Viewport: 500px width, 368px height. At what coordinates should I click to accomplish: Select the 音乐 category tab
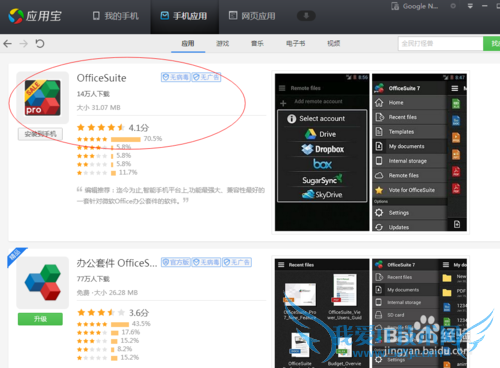pos(257,44)
